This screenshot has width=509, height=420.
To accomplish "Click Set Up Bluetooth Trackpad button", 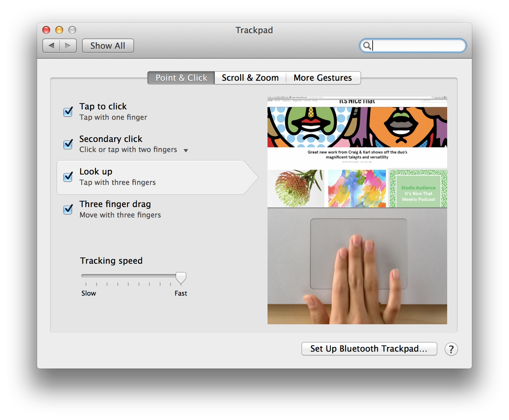I will coord(369,349).
